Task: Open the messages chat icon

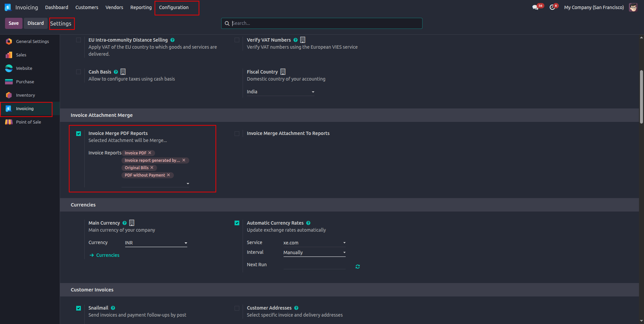Action: coord(535,7)
